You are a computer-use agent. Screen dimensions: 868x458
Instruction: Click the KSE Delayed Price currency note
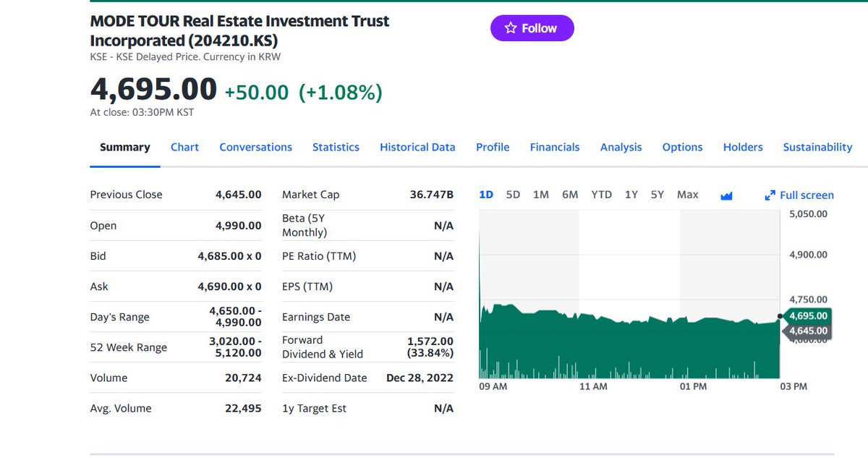pos(185,56)
